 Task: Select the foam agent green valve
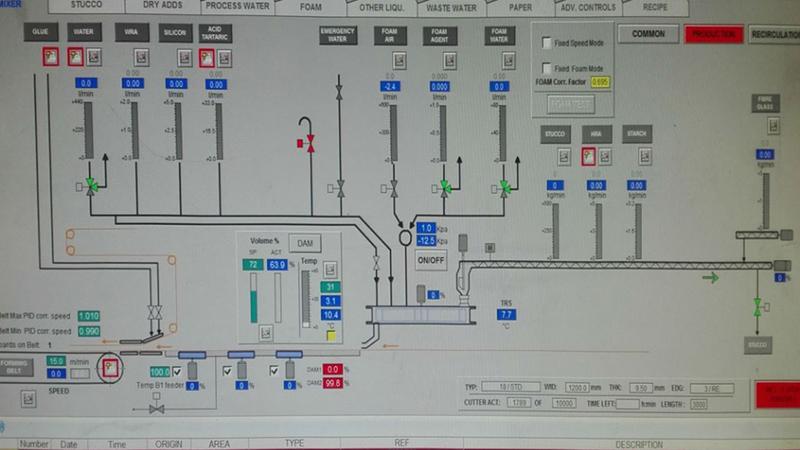pyautogui.click(x=445, y=188)
